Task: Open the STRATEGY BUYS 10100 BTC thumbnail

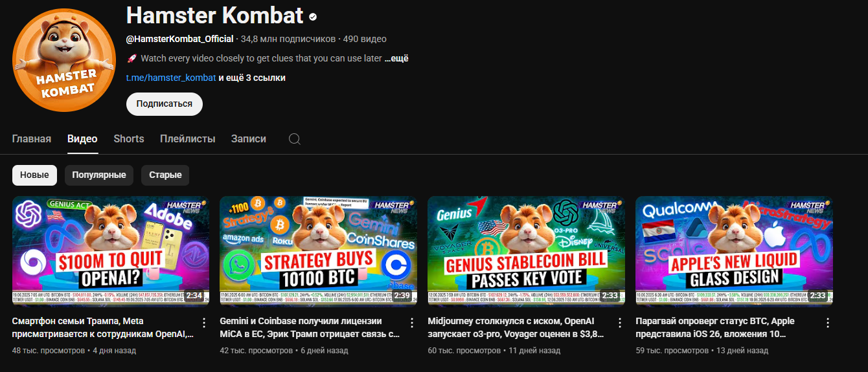Action: point(319,252)
